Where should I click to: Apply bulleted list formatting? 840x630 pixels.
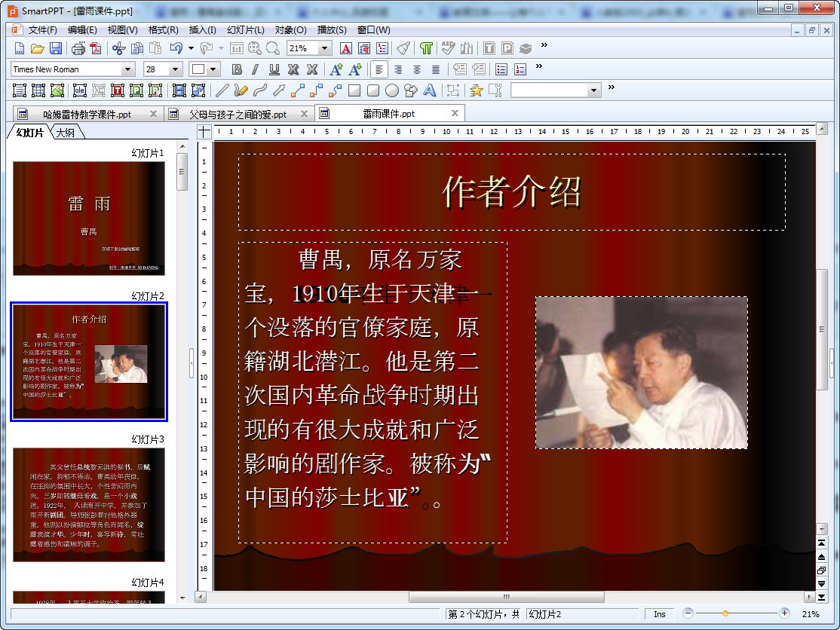click(501, 69)
